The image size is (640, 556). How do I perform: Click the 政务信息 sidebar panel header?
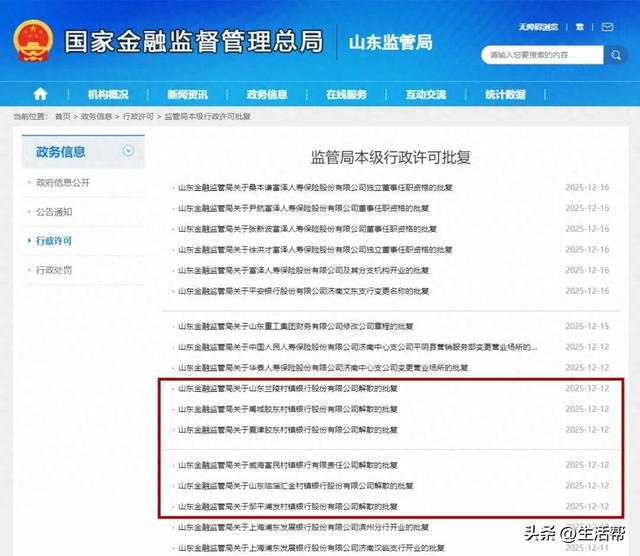click(x=83, y=151)
